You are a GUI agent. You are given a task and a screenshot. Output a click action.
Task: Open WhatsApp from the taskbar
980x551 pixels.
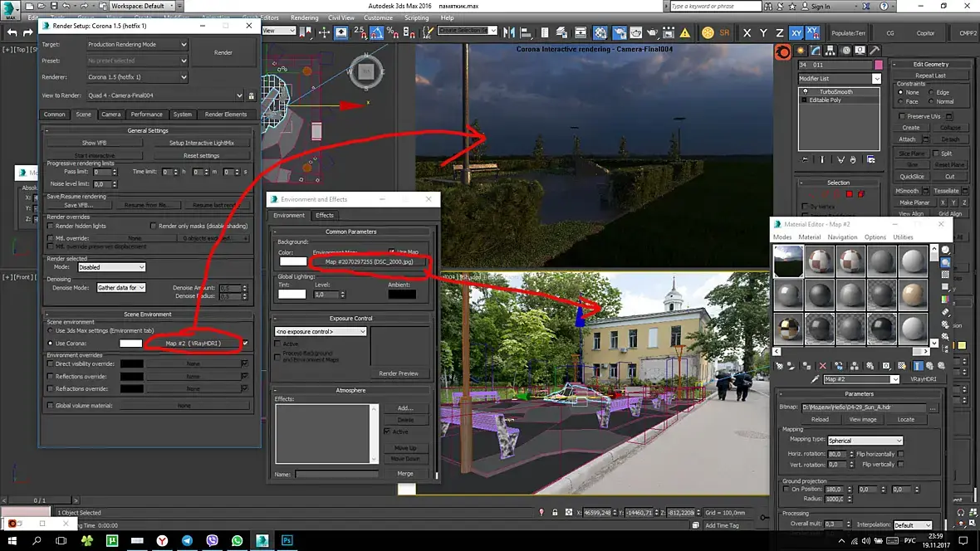click(237, 540)
